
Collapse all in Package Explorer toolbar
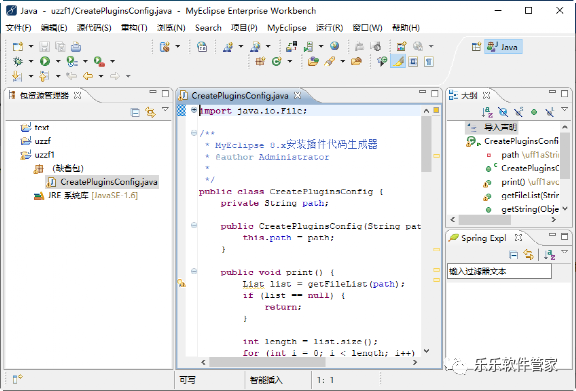[x=135, y=112]
